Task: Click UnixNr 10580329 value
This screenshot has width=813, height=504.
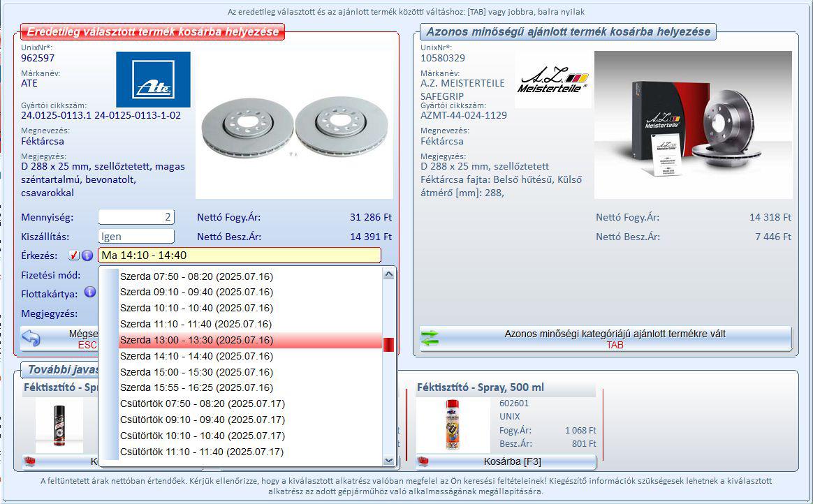Action: [x=443, y=58]
